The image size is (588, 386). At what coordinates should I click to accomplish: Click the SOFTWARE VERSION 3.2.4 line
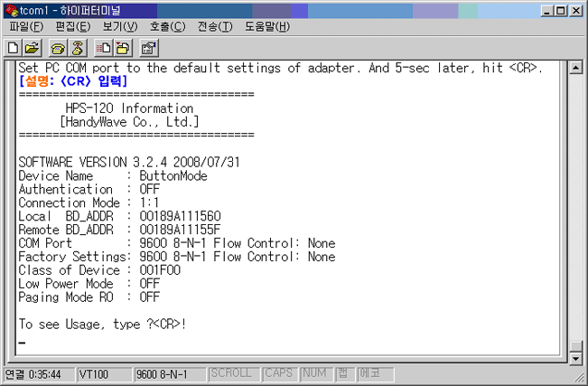click(129, 162)
